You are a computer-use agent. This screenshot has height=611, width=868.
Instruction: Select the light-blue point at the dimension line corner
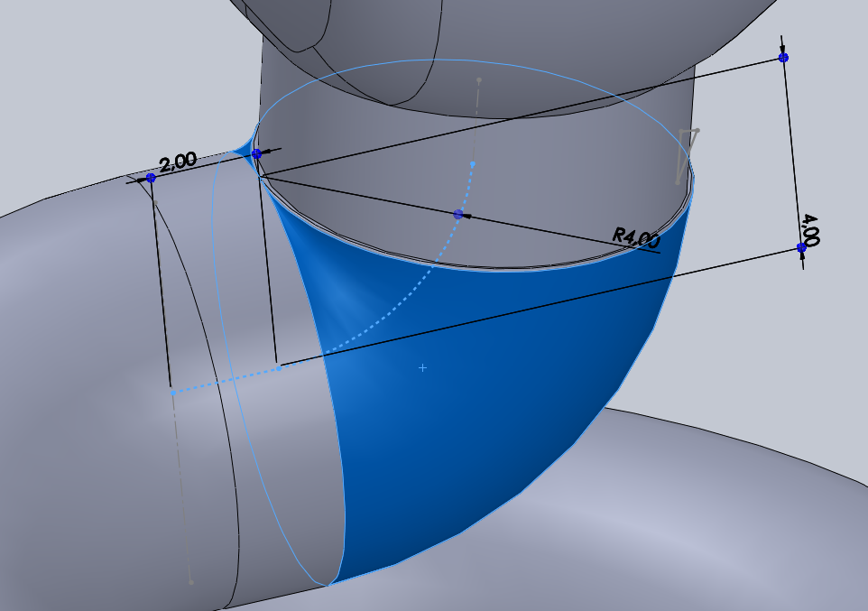[x=279, y=368]
